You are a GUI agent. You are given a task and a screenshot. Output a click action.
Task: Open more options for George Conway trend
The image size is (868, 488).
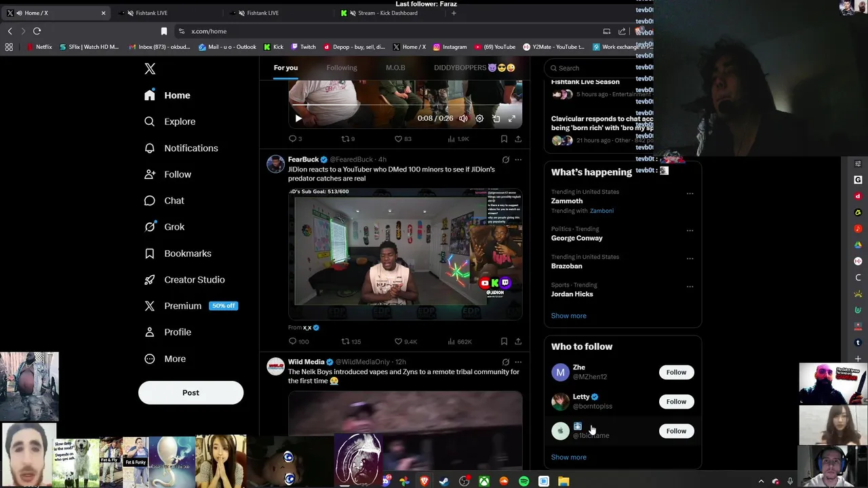click(690, 230)
